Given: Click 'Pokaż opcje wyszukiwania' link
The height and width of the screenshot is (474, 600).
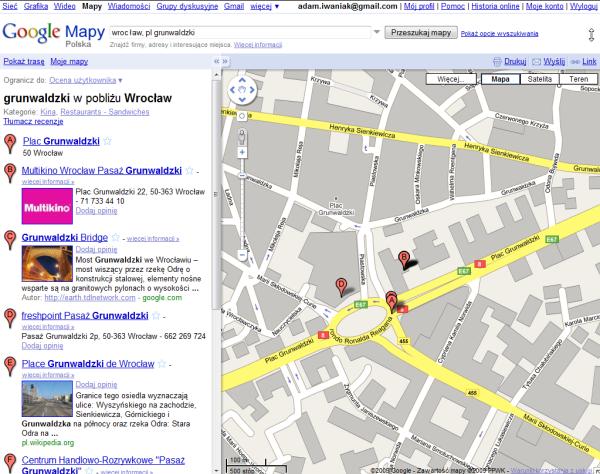Looking at the screenshot, I should tap(499, 34).
